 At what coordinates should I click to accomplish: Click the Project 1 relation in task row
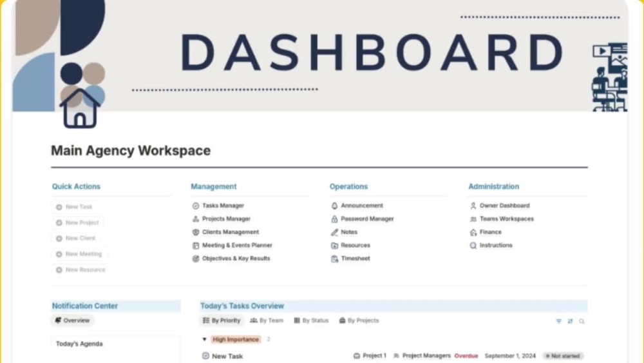370,356
